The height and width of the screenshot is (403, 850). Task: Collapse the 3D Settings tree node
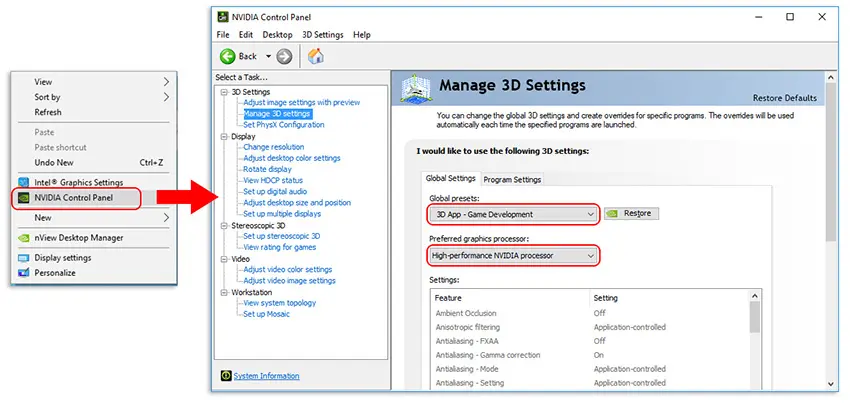point(224,92)
